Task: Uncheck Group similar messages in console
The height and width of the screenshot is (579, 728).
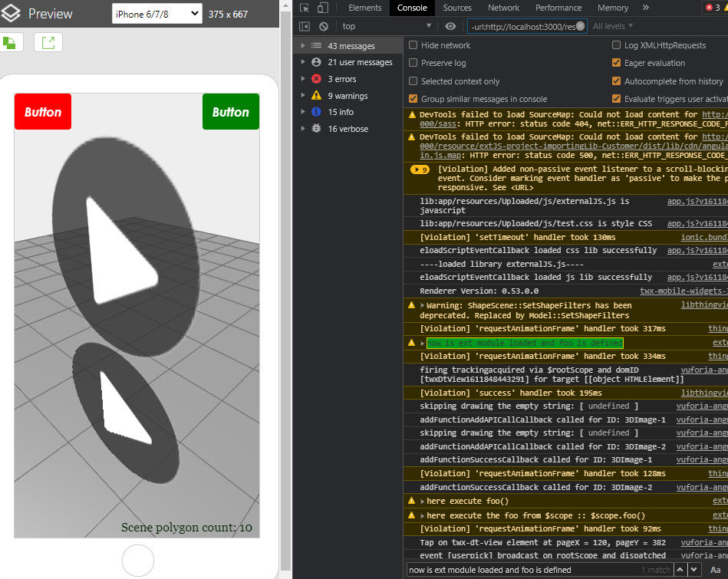Action: 414,98
